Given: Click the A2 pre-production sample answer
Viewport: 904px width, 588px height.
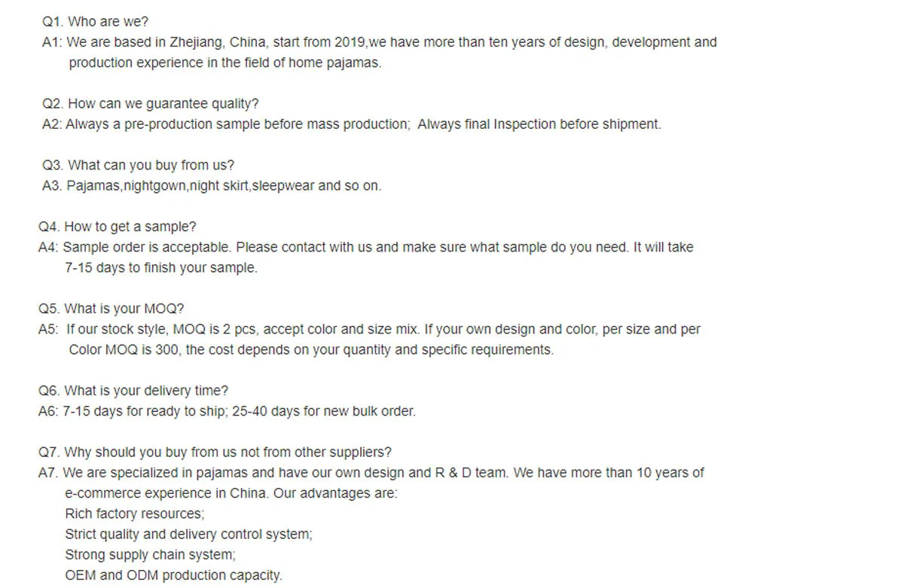Looking at the screenshot, I should pos(351,124).
